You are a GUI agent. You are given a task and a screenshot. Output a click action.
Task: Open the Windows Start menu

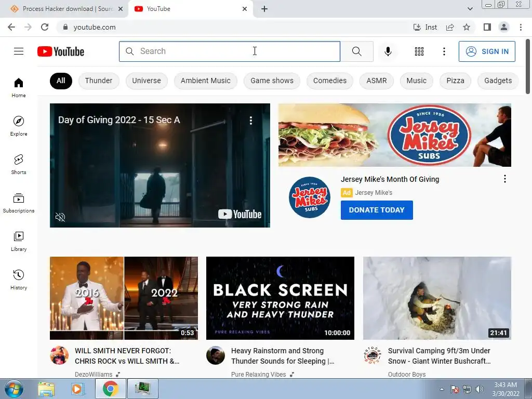coord(14,389)
